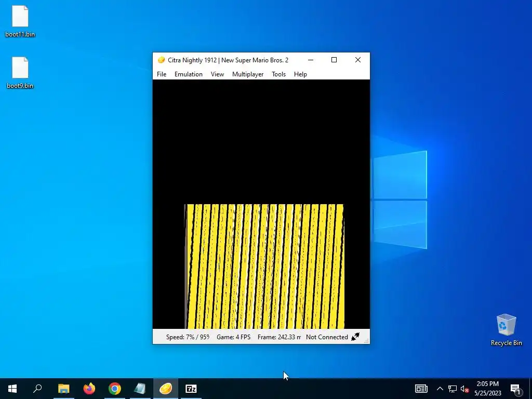Launch Google Chrome from the taskbar
The width and height of the screenshot is (532, 399).
click(115, 389)
